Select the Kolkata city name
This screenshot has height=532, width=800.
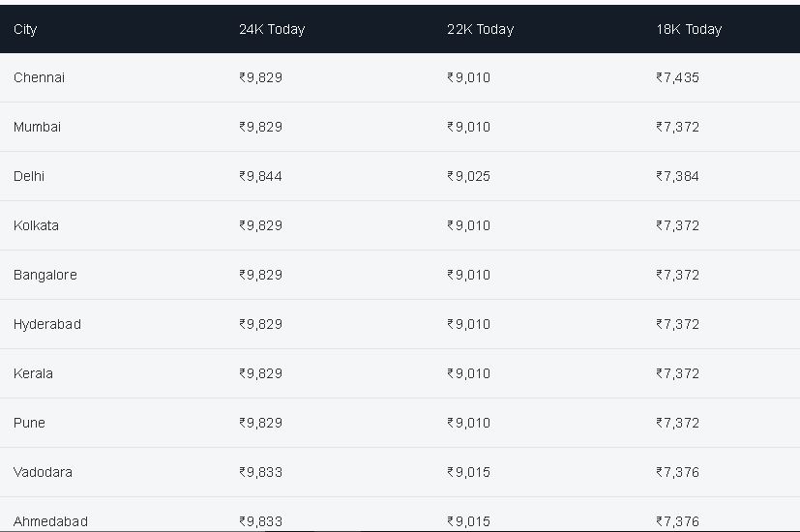[x=36, y=225]
